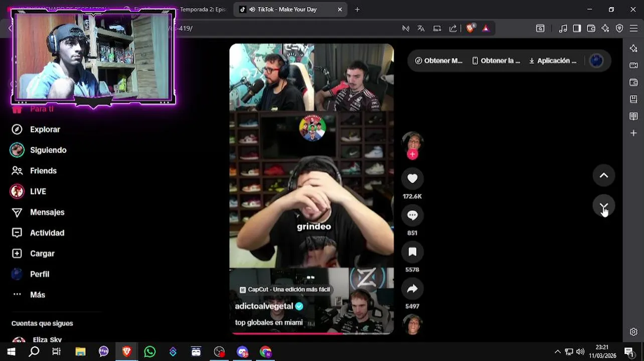Open volume control in system tray
The height and width of the screenshot is (361, 644).
click(x=580, y=351)
